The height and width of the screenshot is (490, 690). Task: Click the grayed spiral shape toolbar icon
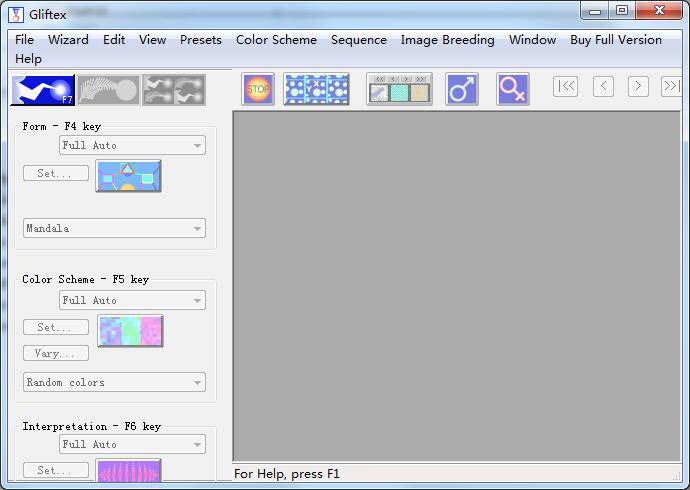tap(108, 90)
